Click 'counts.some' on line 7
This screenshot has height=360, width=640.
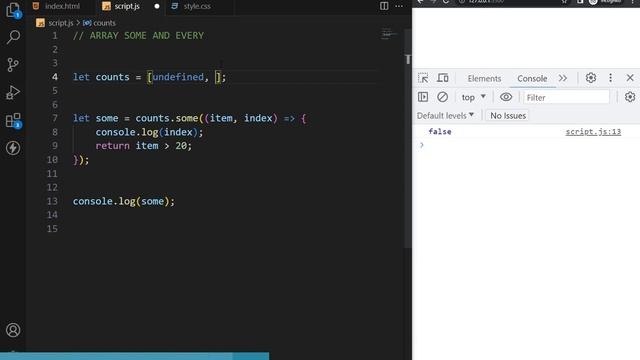(x=167, y=118)
